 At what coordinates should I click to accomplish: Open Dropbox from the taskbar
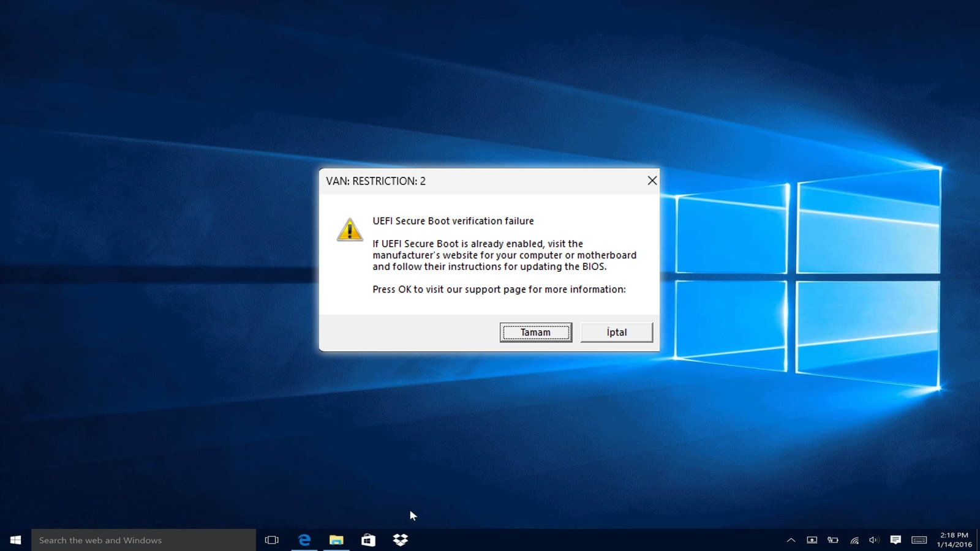[x=400, y=540]
